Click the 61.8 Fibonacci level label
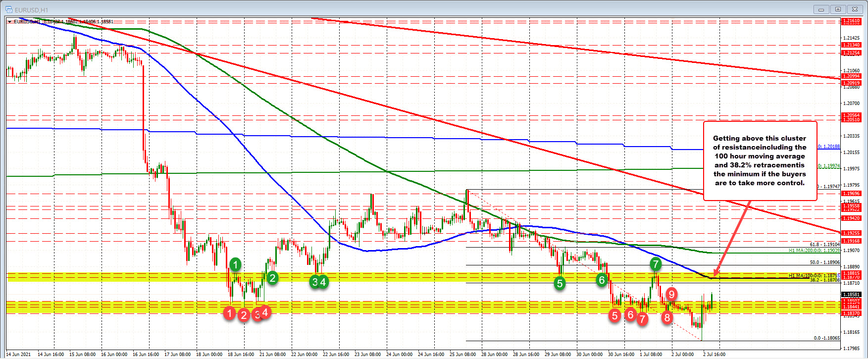868x359 pixels. (824, 245)
